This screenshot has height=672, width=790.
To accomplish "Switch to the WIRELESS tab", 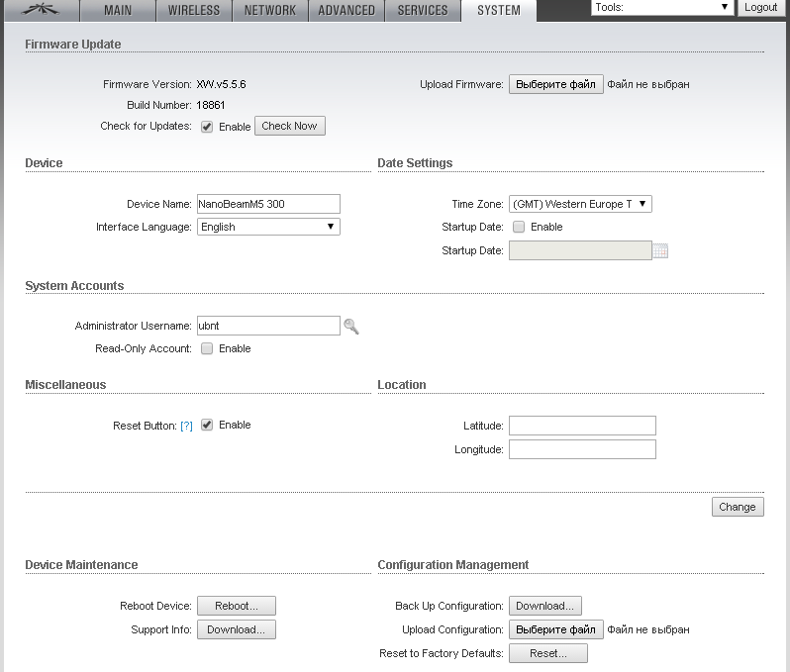I will (x=194, y=11).
